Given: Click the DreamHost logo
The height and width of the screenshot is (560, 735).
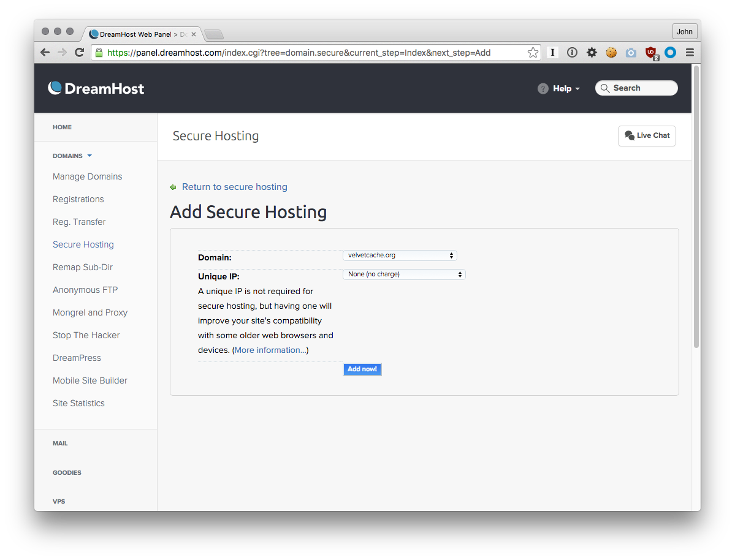Looking at the screenshot, I should (96, 88).
